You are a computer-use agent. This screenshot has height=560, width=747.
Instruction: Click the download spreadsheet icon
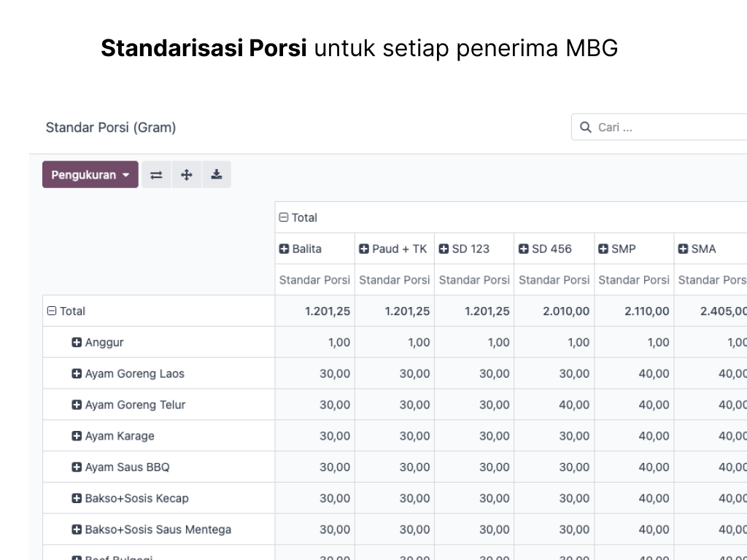pos(216,175)
